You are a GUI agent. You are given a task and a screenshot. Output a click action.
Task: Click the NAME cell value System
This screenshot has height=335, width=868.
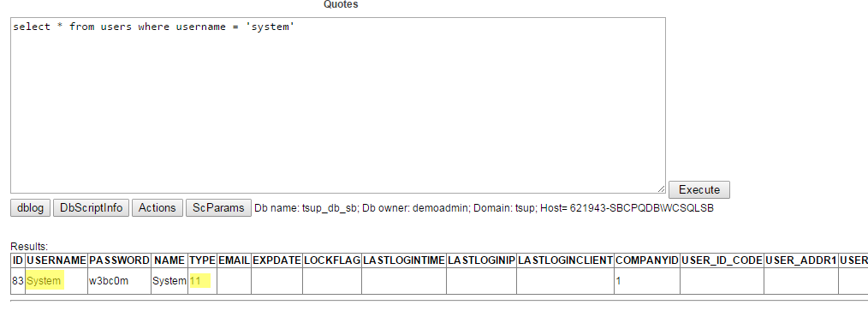pos(169,281)
